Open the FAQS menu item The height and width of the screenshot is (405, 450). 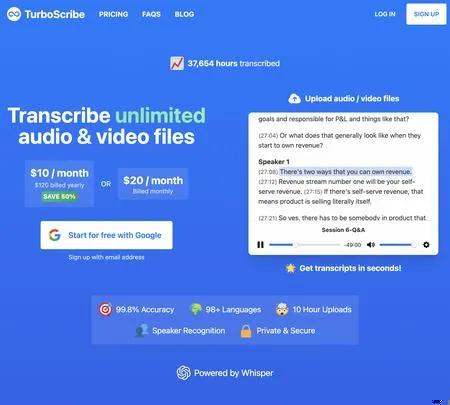(x=151, y=14)
